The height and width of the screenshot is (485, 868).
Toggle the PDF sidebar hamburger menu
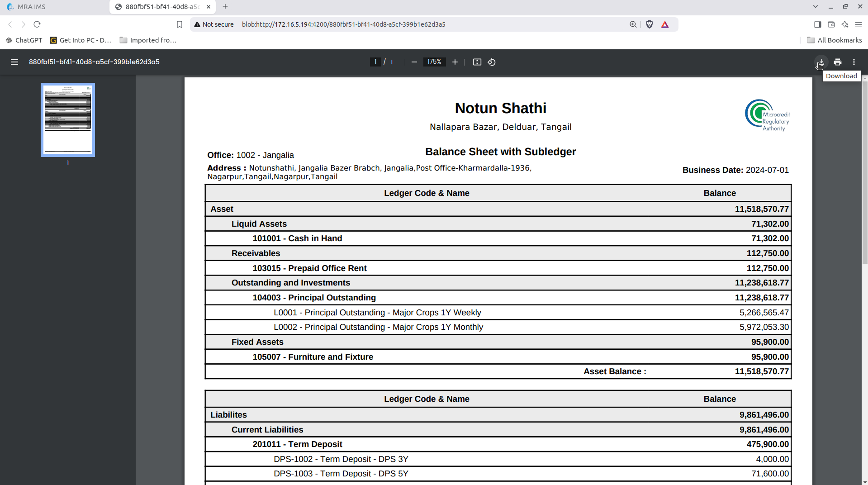pyautogui.click(x=14, y=62)
